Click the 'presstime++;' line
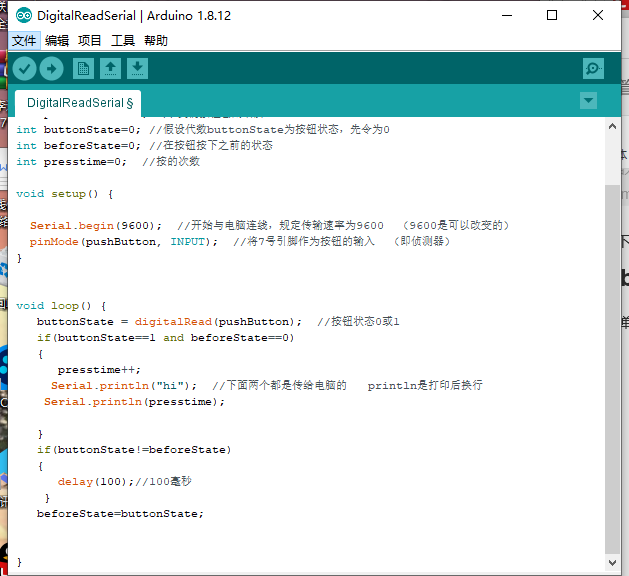The width and height of the screenshot is (629, 576). [99, 370]
